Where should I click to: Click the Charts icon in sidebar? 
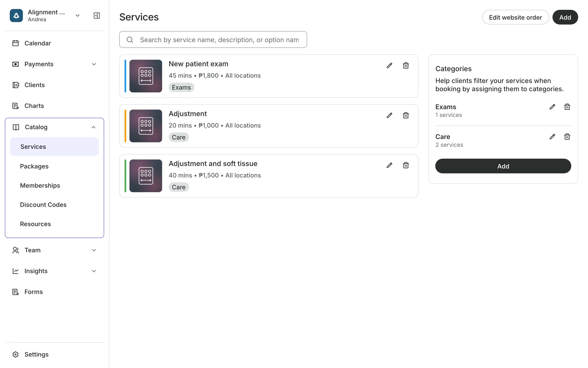point(16,106)
